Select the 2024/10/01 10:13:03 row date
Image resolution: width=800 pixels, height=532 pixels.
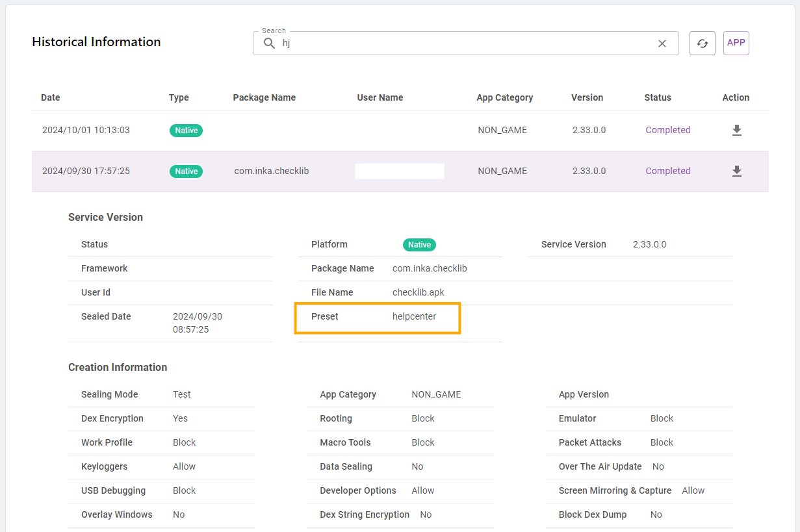click(x=86, y=130)
